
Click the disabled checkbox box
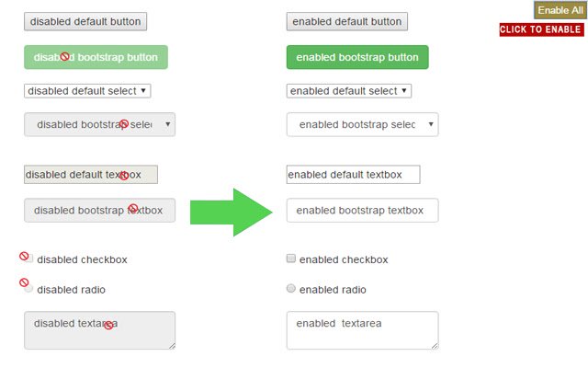[x=28, y=259]
